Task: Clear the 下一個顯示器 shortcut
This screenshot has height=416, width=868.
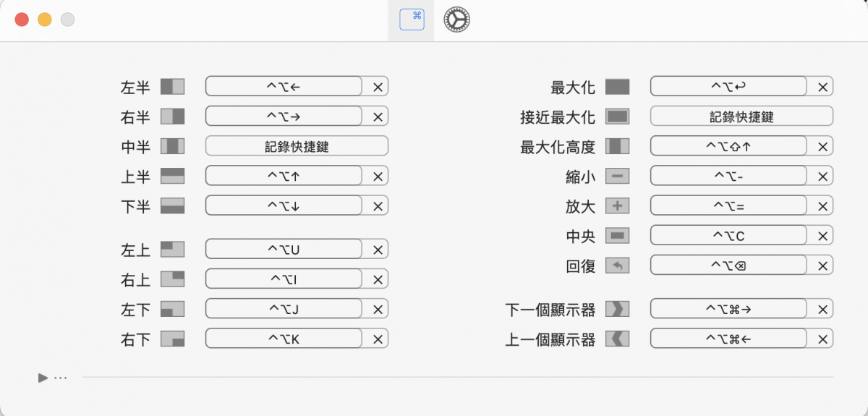Action: click(x=822, y=310)
